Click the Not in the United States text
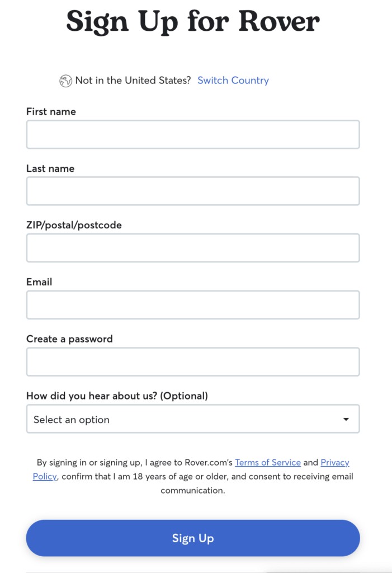 click(133, 81)
